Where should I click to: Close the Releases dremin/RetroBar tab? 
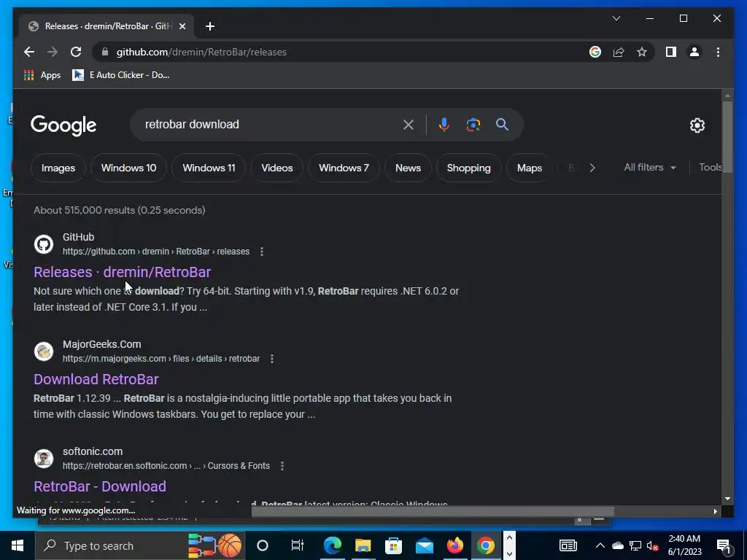182,26
